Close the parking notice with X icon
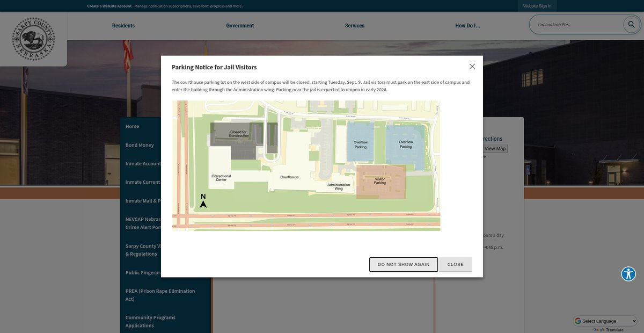Viewport: 644px width, 333px height. coord(472,67)
